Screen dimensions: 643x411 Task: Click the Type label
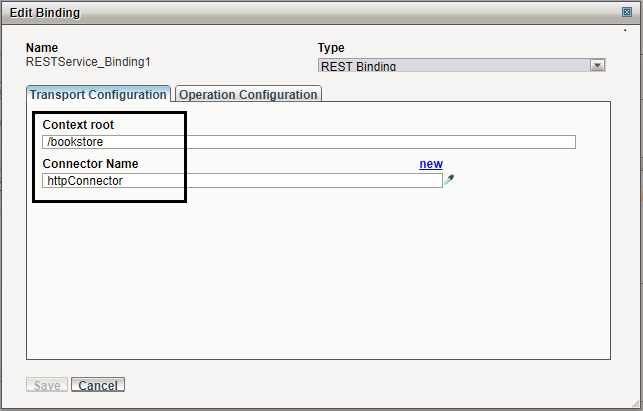(x=331, y=48)
